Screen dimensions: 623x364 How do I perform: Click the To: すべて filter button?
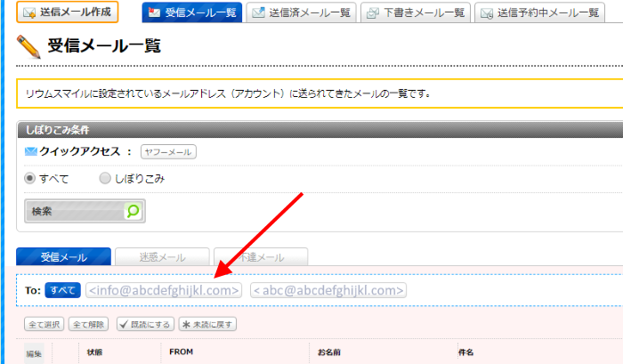click(63, 290)
